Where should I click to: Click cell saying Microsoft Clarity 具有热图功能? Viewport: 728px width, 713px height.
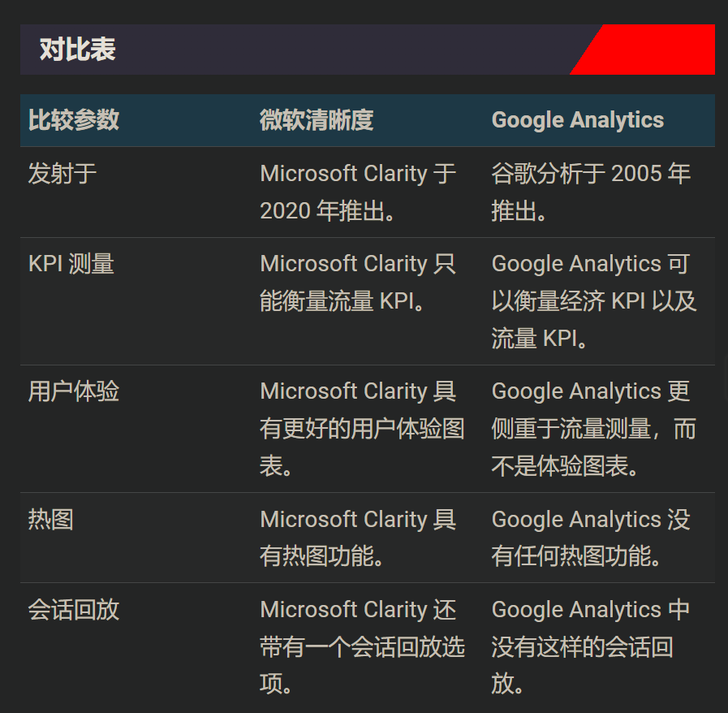point(358,537)
